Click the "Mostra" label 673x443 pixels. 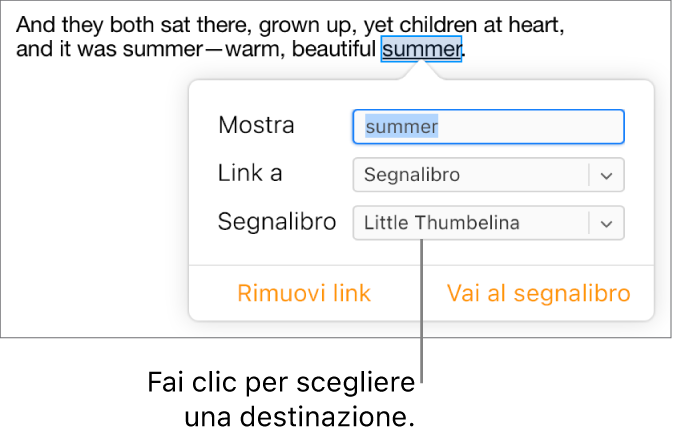coord(256,126)
